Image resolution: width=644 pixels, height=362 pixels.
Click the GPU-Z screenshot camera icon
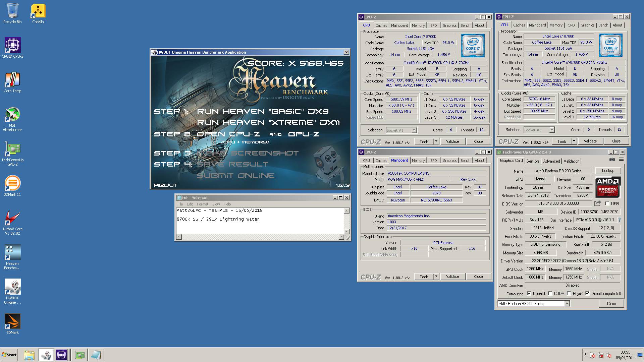pos(612,160)
